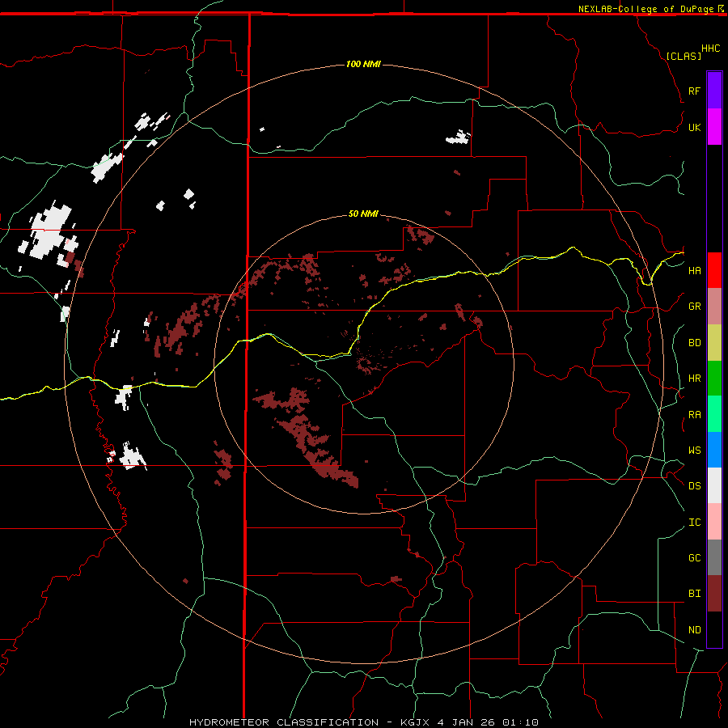Image resolution: width=728 pixels, height=728 pixels.
Task: Click the GR salmon legend swatch
Action: coord(714,307)
